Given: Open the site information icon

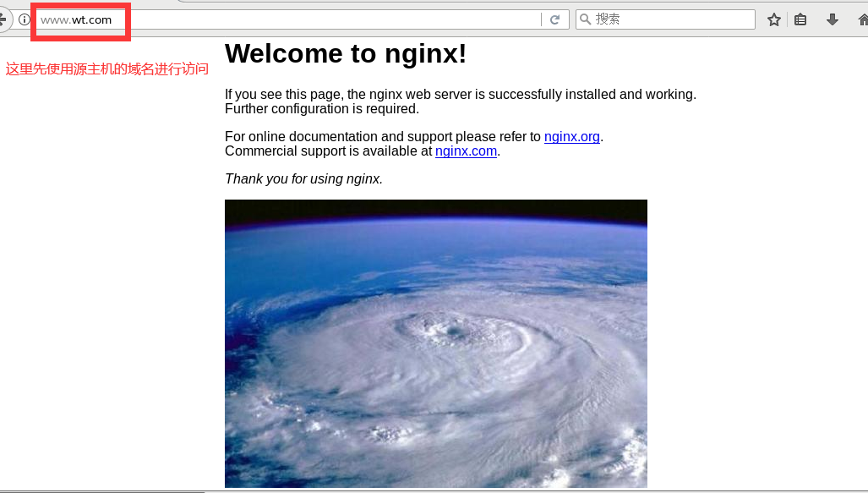Looking at the screenshot, I should [x=25, y=20].
